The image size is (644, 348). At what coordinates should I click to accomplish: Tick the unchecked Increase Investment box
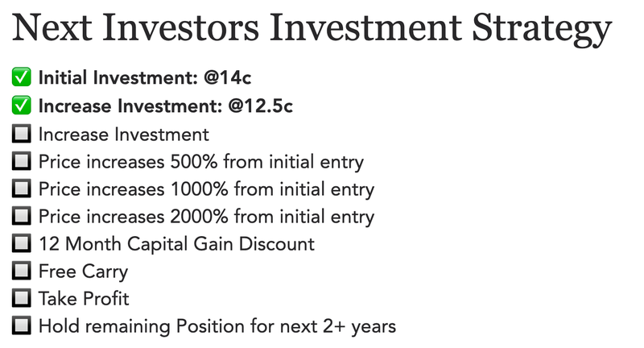[x=22, y=134]
